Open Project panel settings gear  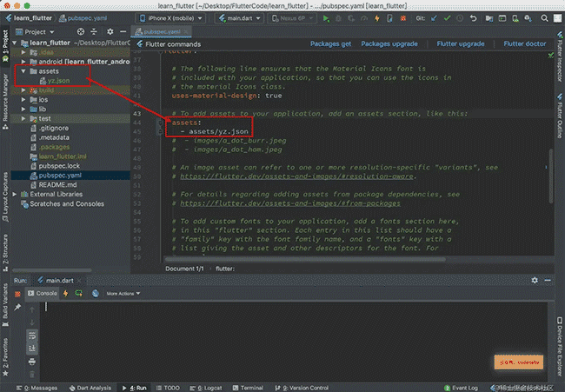(110, 31)
